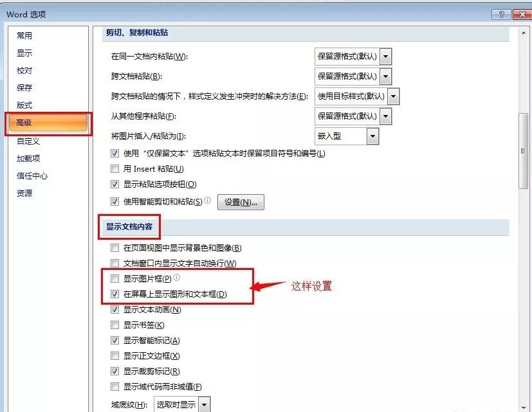Toggle 显示智能标记 checkbox

(x=115, y=340)
